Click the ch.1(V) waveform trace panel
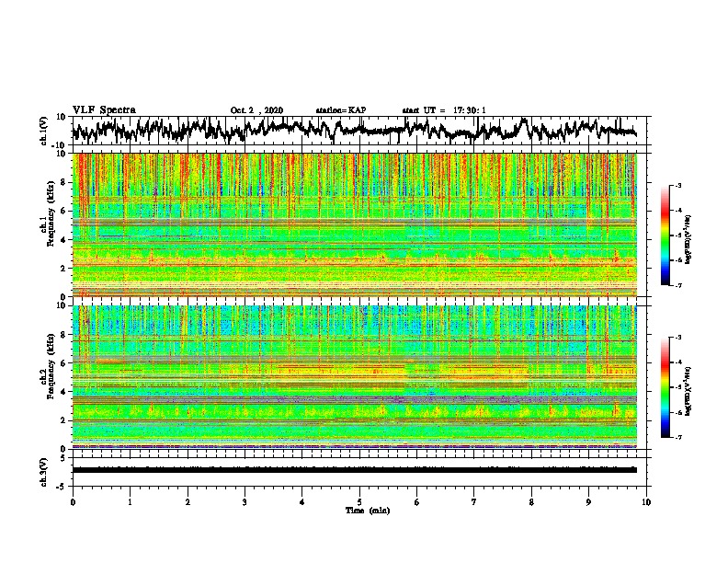 (x=359, y=131)
